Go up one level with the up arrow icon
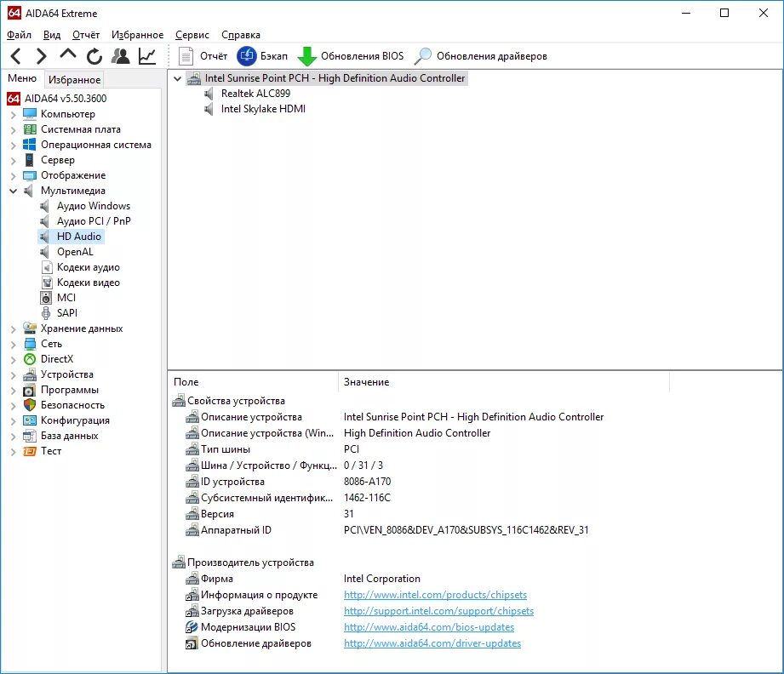Viewport: 784px width, 674px height. pyautogui.click(x=68, y=54)
